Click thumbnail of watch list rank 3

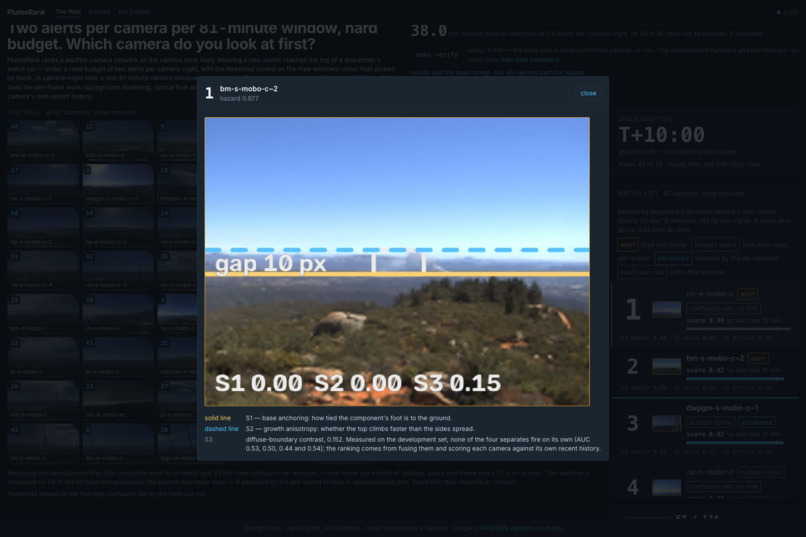pos(666,423)
